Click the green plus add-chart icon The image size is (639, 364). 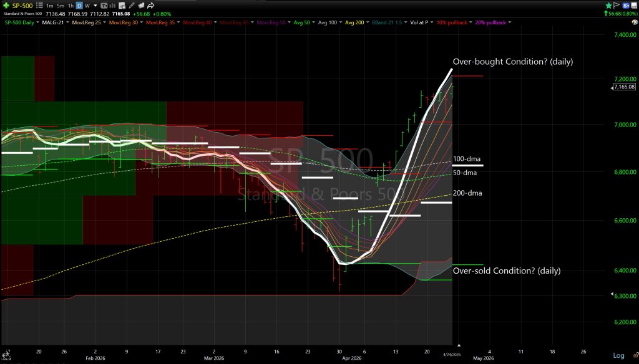point(6,5)
